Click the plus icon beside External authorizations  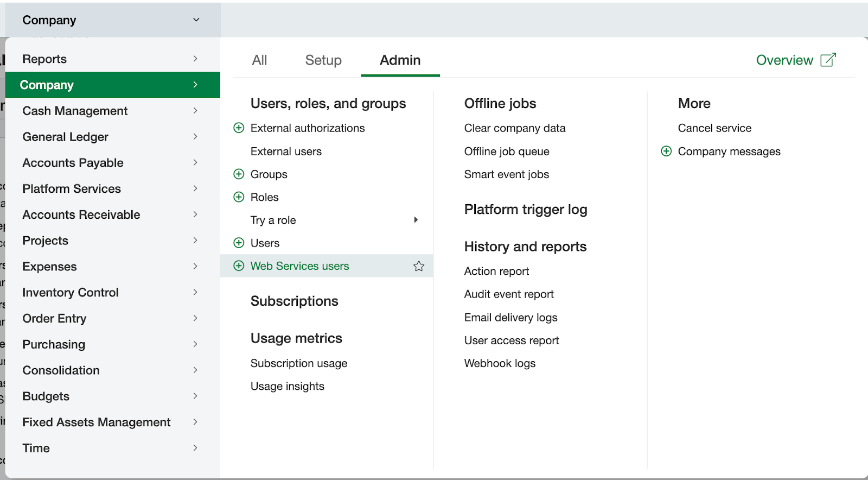pyautogui.click(x=239, y=128)
